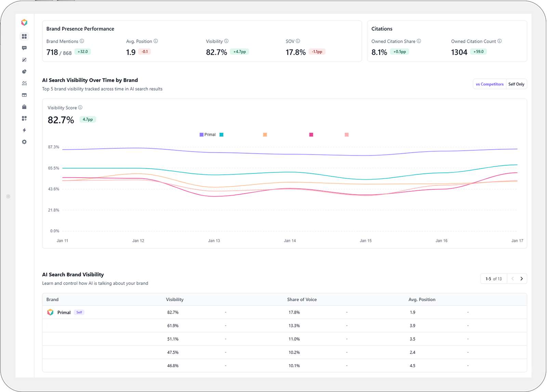Go to previous page of brand table
Viewport: 547px width, 392px height.
point(512,279)
